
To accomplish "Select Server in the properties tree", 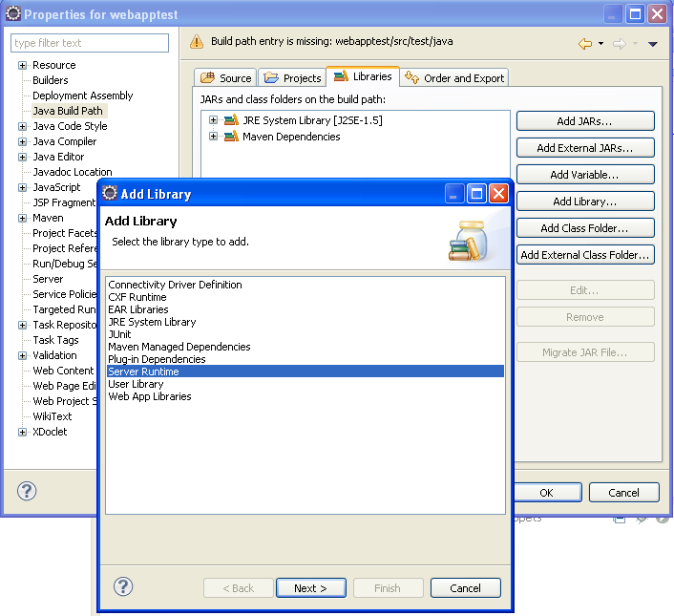I will [x=48, y=279].
